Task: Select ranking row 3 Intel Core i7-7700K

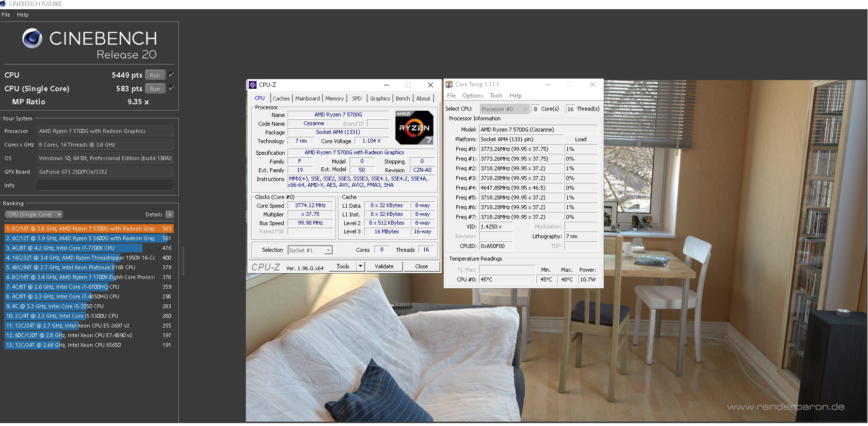Action: point(89,248)
